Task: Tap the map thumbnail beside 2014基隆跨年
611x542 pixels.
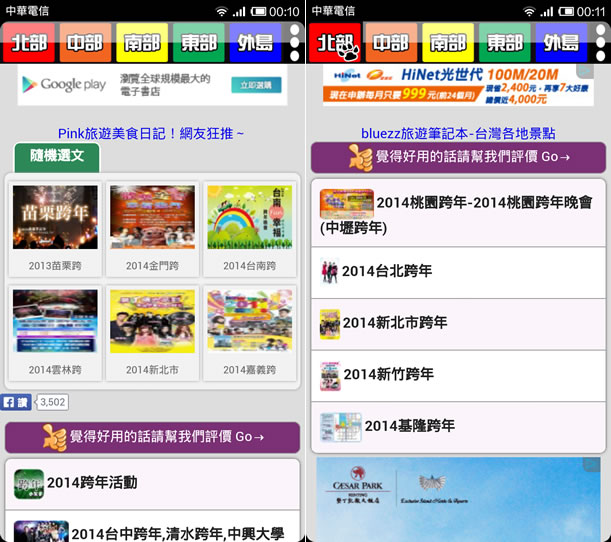Action: [341, 427]
